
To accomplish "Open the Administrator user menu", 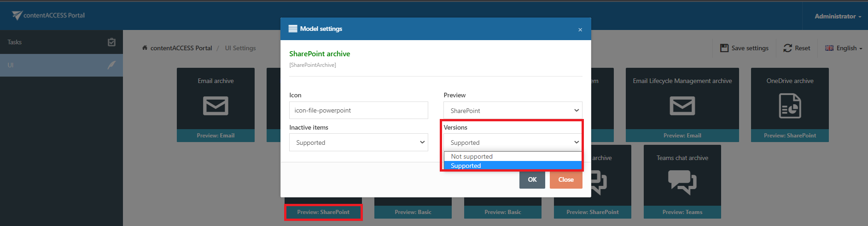I will [838, 16].
